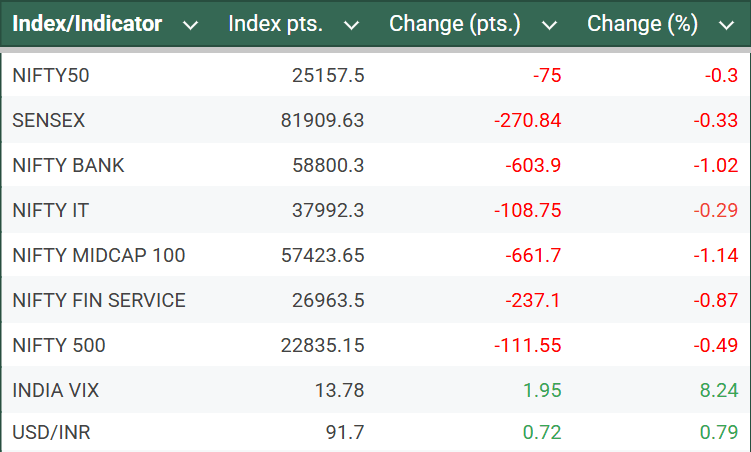Select the NIFTY MIDCAP 100 row name
This screenshot has width=751, height=452.
(x=99, y=255)
